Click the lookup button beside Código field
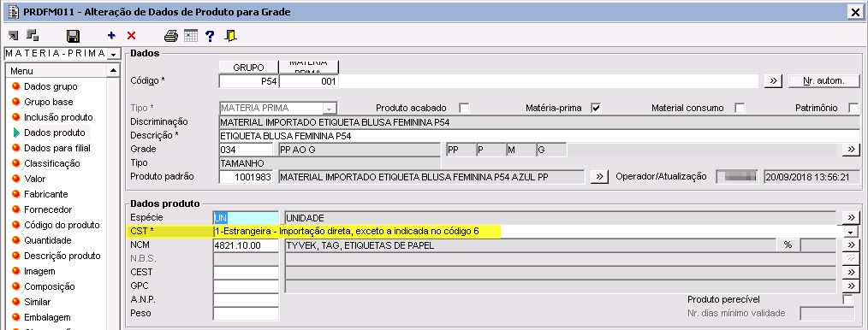This screenshot has width=868, height=330. [772, 80]
